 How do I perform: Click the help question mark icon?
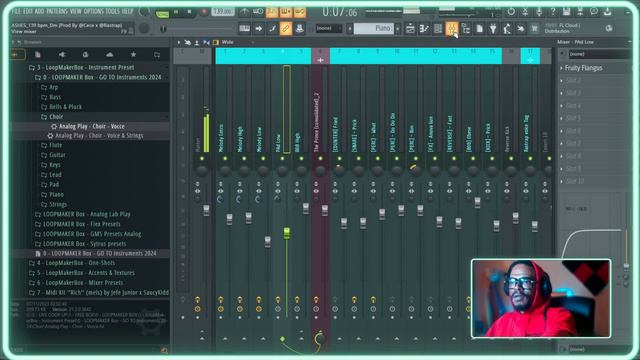(x=553, y=12)
